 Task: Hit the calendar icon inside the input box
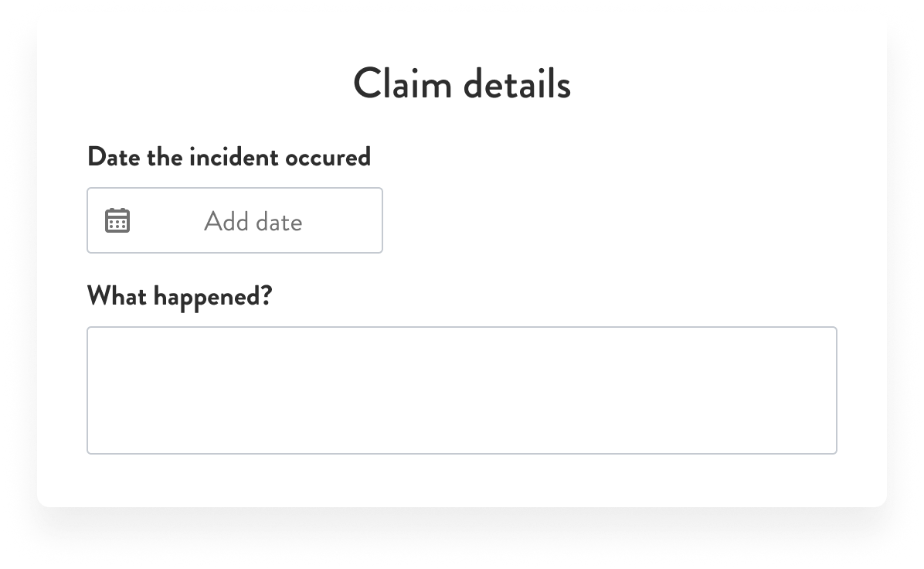click(117, 220)
